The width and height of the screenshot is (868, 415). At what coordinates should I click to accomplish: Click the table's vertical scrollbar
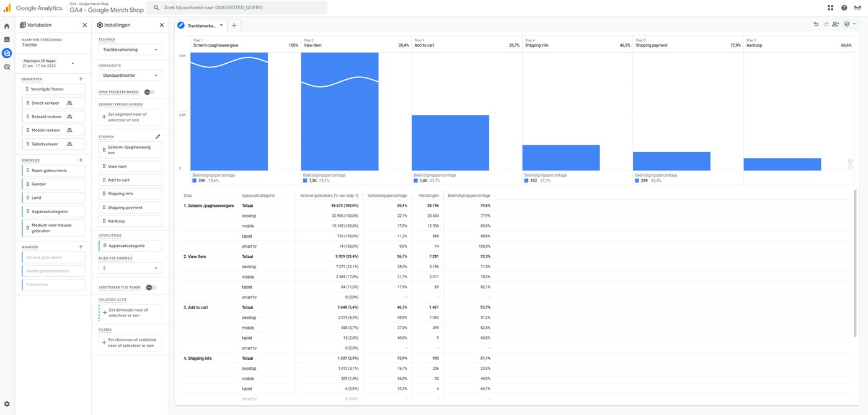pos(856,264)
